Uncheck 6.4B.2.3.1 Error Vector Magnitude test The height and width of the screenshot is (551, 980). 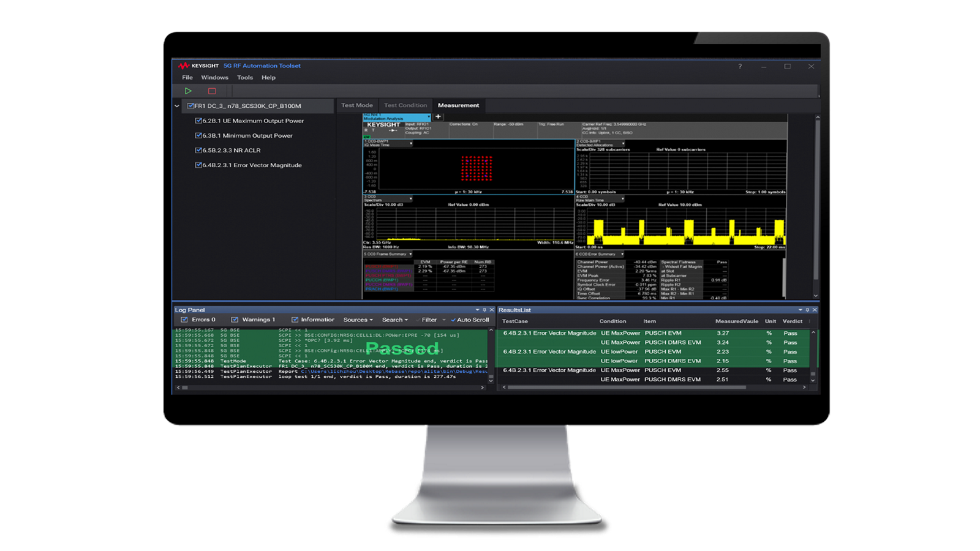coord(198,165)
